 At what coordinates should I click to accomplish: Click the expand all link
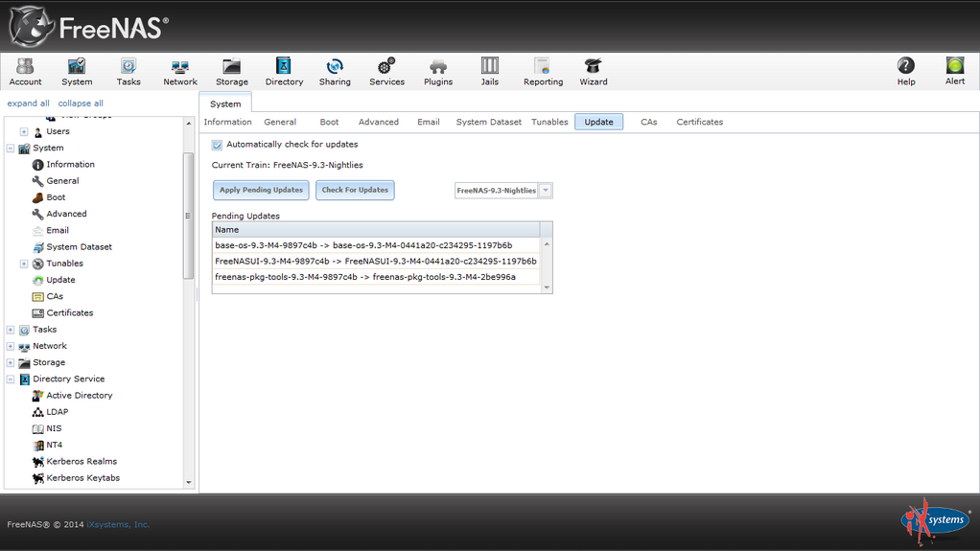[x=28, y=103]
